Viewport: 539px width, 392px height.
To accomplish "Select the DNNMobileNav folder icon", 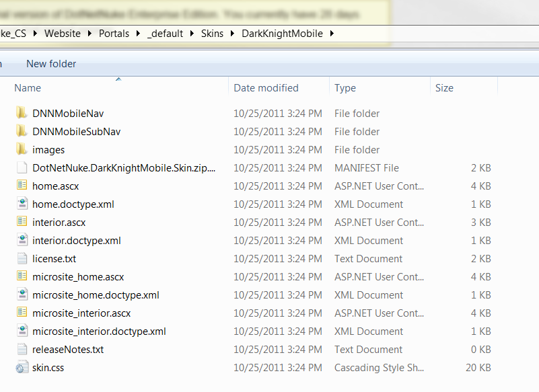I will point(22,114).
